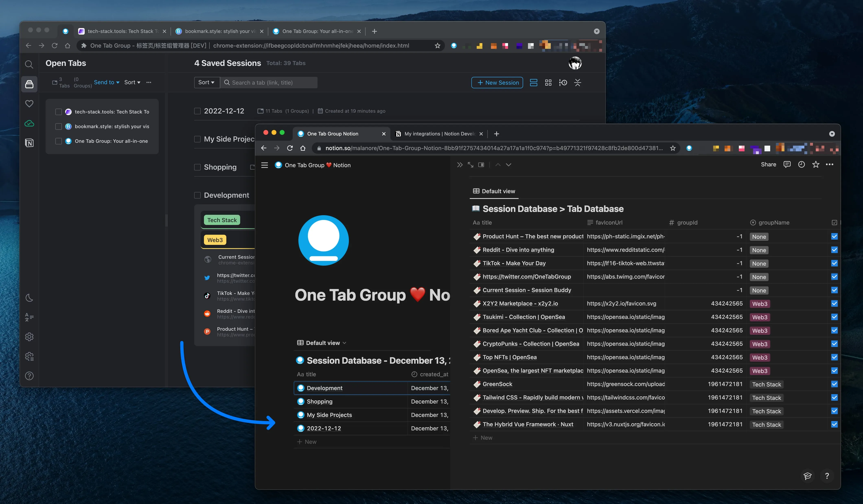
Task: Select the tech-stack.tools tab checkbox
Action: pos(59,111)
